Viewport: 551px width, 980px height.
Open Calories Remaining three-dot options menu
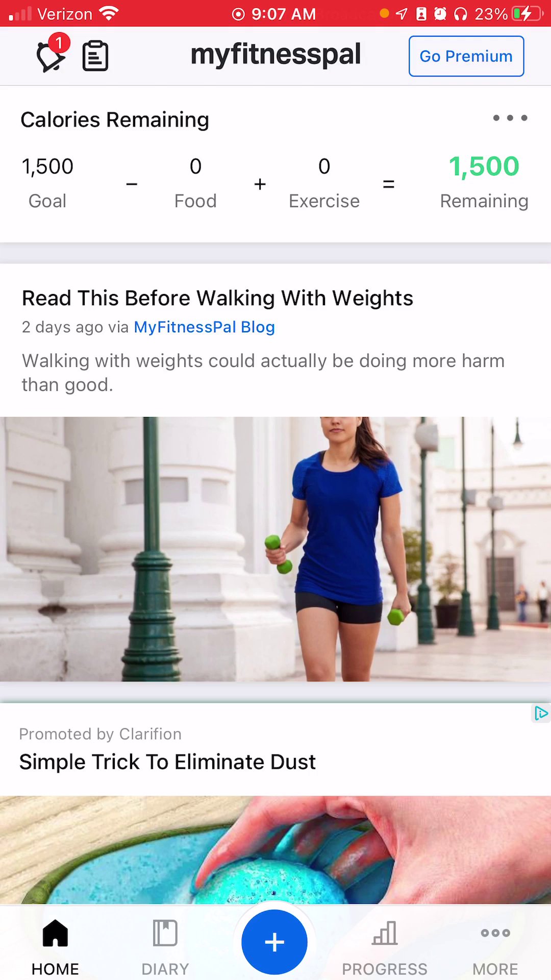[510, 118]
